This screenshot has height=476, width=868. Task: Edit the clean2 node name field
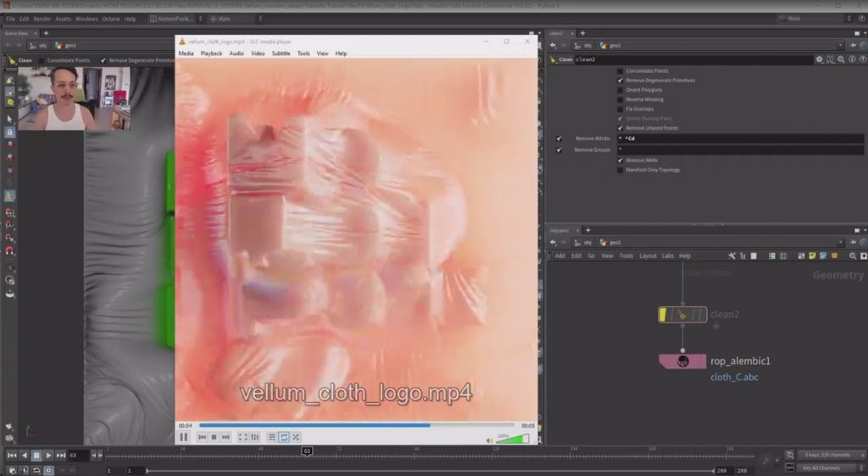coord(692,59)
